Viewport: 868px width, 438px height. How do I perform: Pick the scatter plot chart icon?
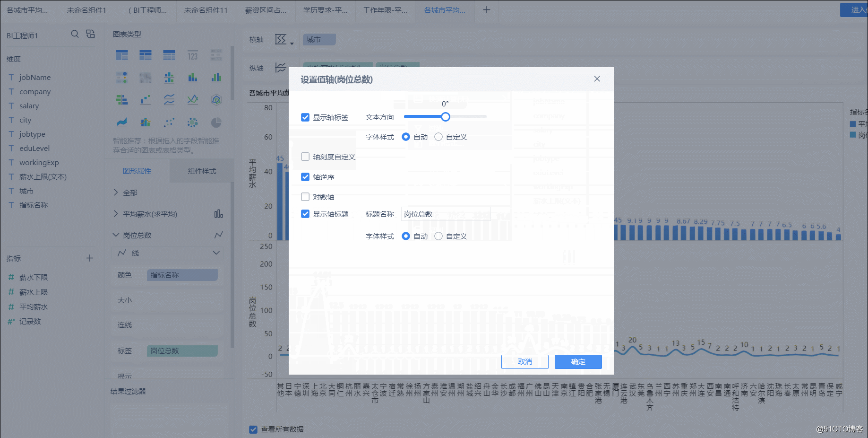coord(169,123)
